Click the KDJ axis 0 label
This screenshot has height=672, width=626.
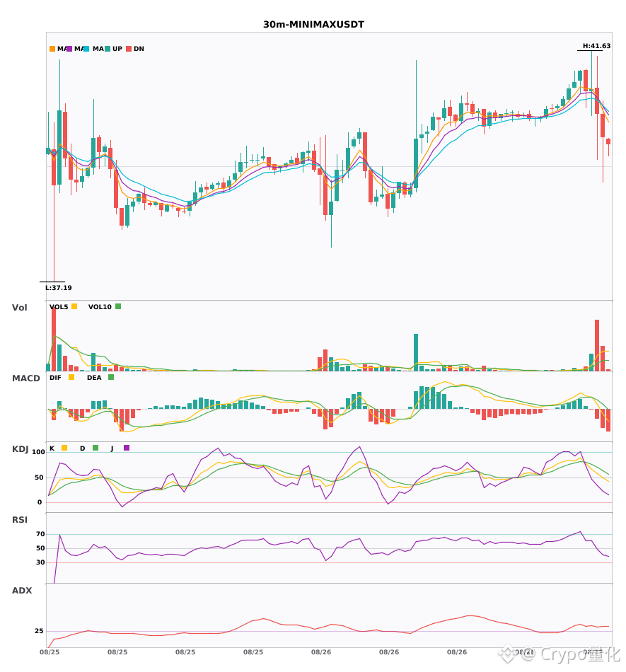click(40, 502)
